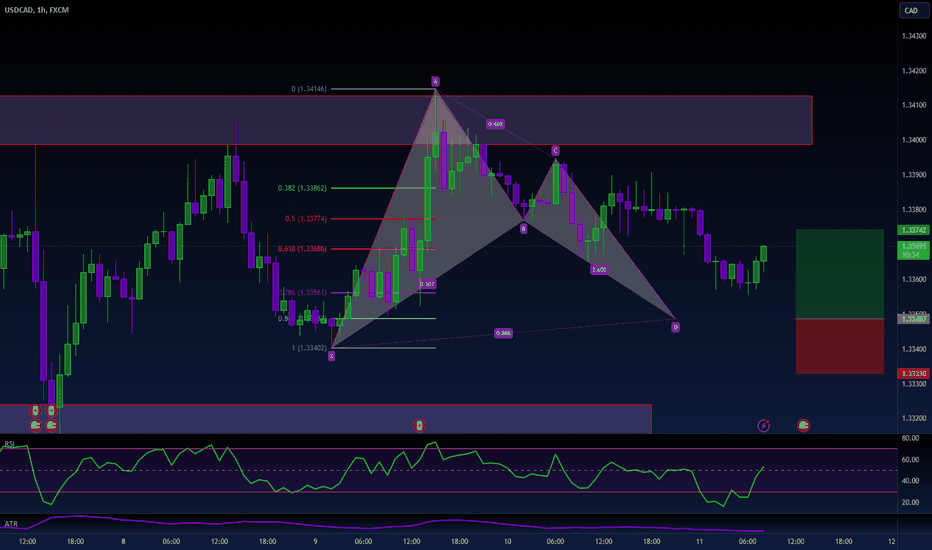The width and height of the screenshot is (932, 550).
Task: Select the Fibonacci 0 (1.34146) level label
Action: point(309,89)
